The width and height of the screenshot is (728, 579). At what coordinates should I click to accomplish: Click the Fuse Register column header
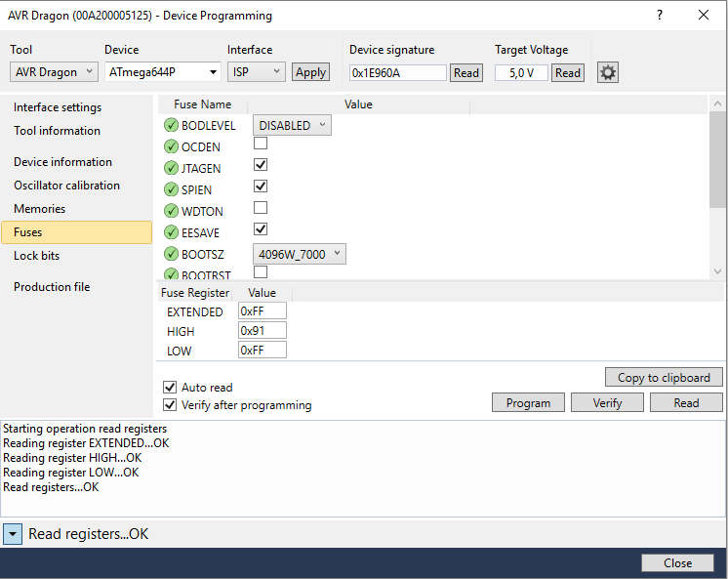[195, 293]
